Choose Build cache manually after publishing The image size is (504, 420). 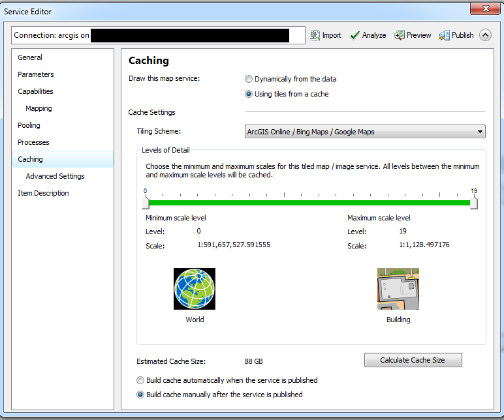(140, 395)
